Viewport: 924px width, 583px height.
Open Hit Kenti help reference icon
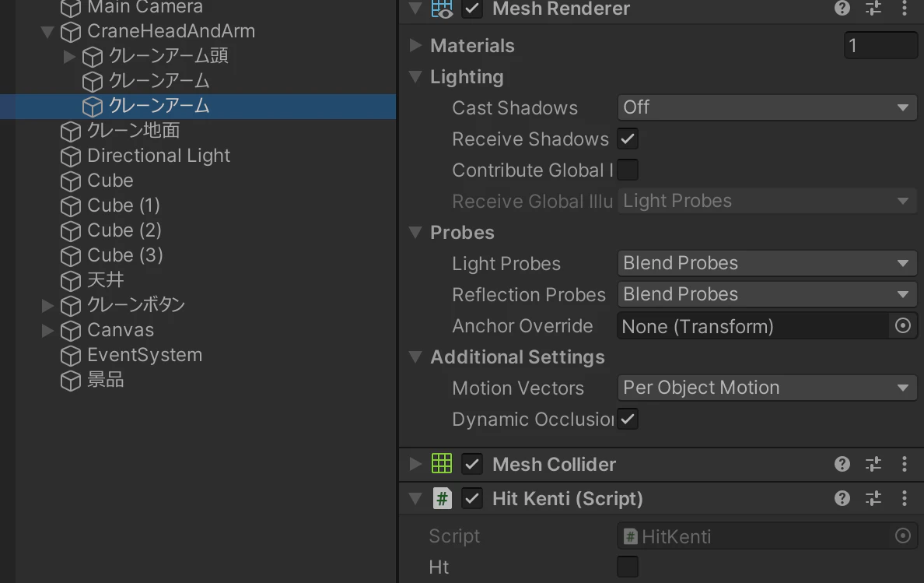(x=842, y=499)
